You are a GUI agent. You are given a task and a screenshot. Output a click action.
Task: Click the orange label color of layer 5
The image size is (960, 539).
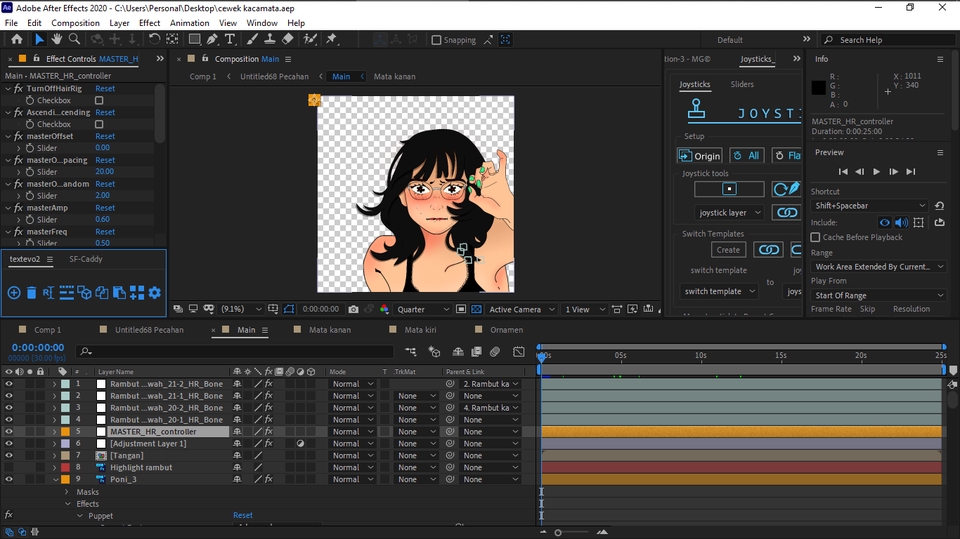click(x=65, y=432)
